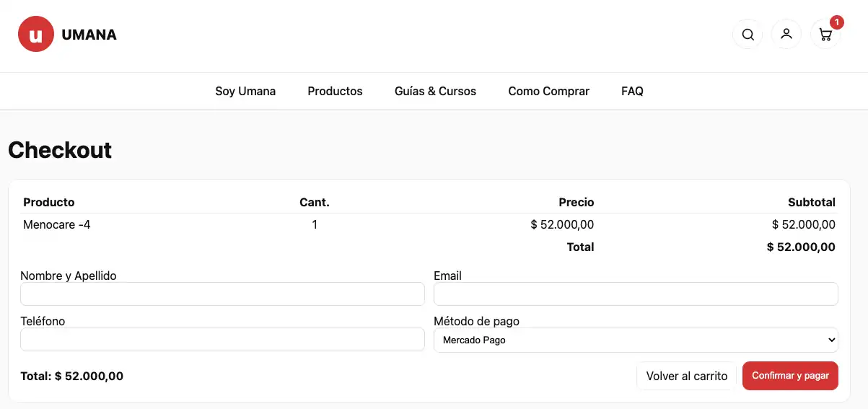Image resolution: width=868 pixels, height=409 pixels.
Task: Click the red Umana logo icon
Action: click(36, 35)
